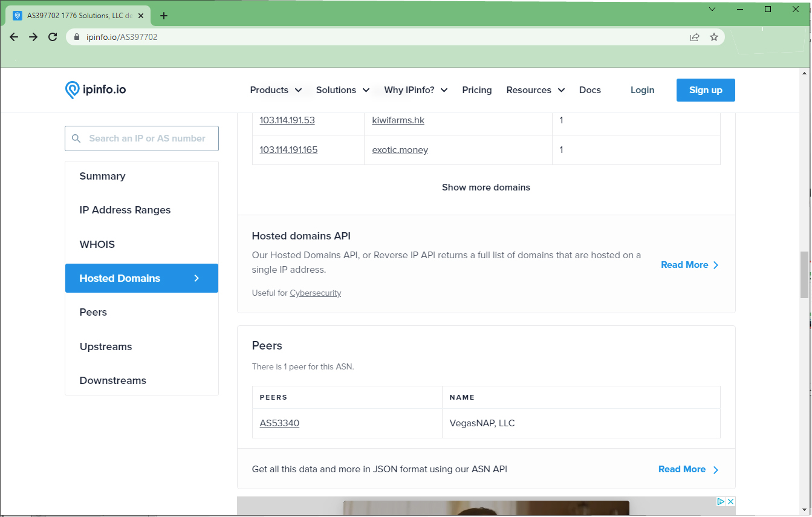Click the ipinfo.io logo

coord(96,90)
